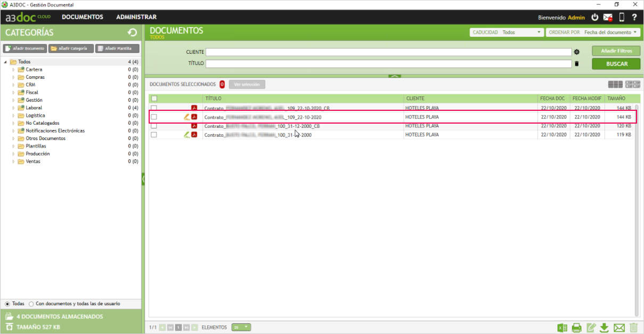The image size is (644, 334).
Task: Toggle select-all checkbox in table header
Action: click(x=154, y=99)
